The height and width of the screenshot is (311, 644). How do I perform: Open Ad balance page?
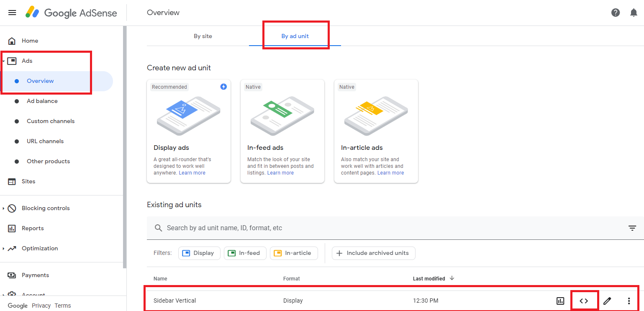tap(42, 101)
